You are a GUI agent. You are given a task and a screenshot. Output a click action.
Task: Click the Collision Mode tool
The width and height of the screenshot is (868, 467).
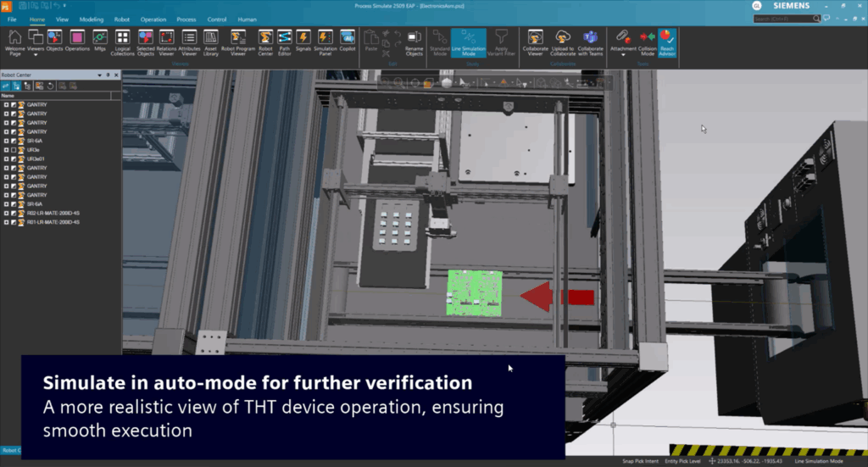648,42
